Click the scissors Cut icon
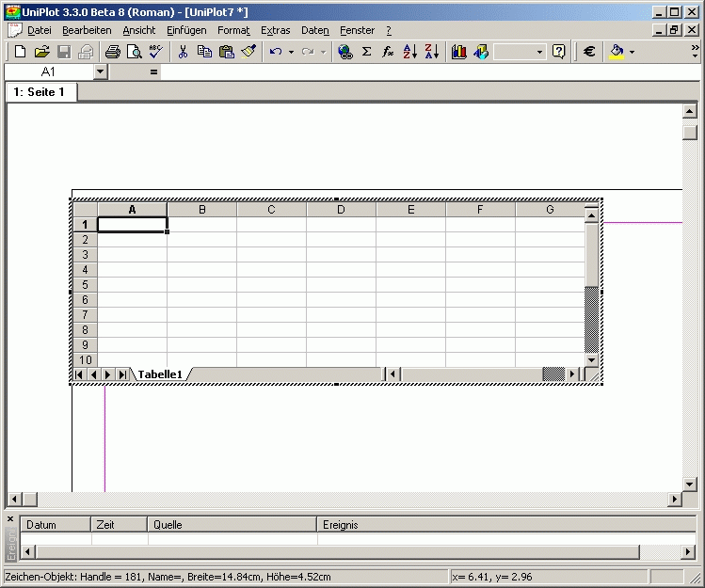This screenshot has height=588, width=705. [x=183, y=52]
